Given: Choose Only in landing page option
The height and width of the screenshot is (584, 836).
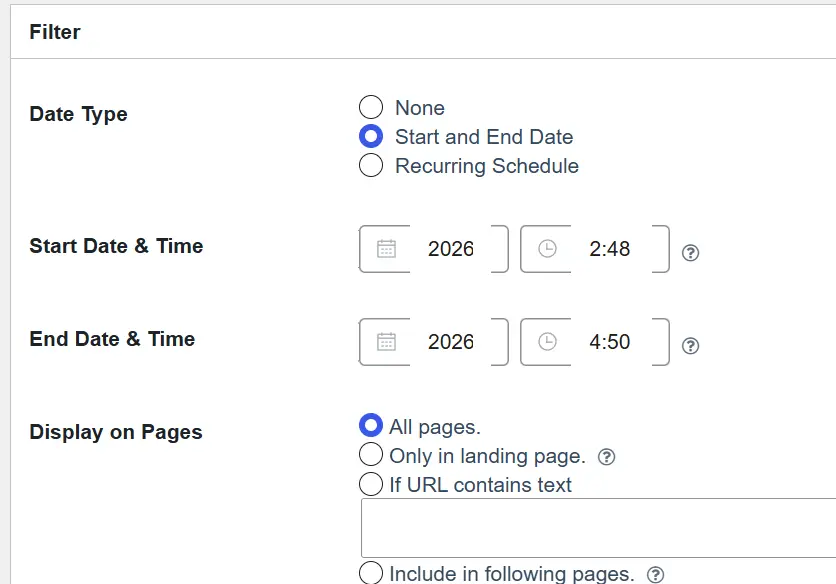Looking at the screenshot, I should pyautogui.click(x=371, y=454).
